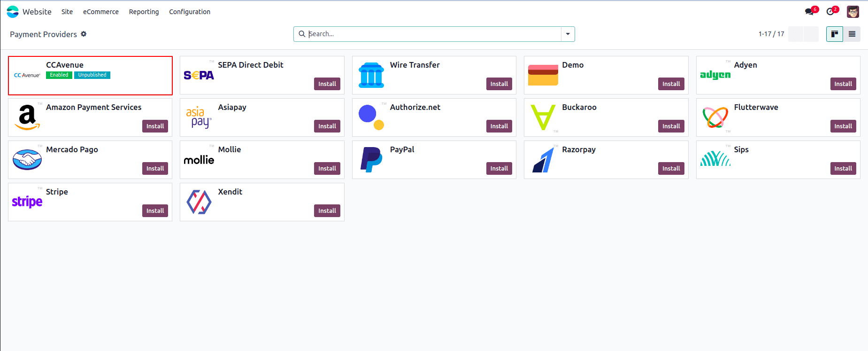Install the Sips provider
The width and height of the screenshot is (868, 351).
click(843, 168)
